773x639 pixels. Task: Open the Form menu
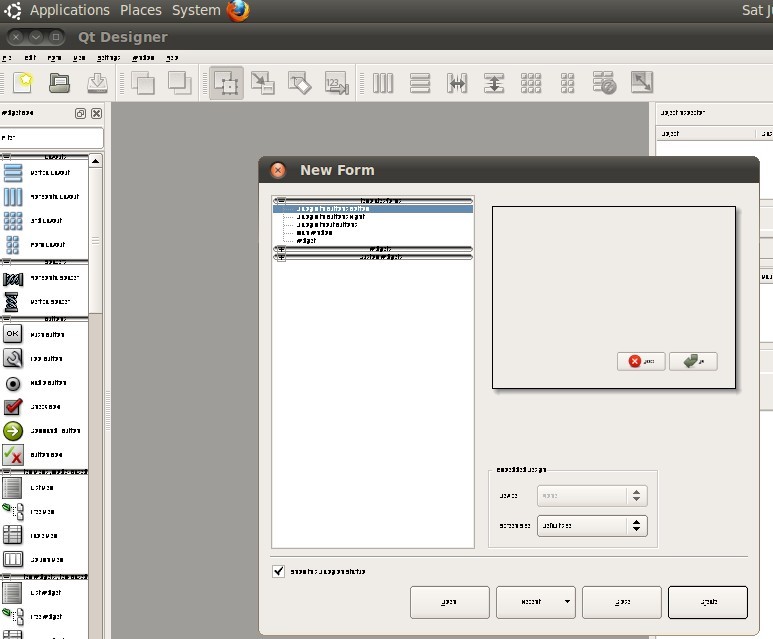pos(54,58)
